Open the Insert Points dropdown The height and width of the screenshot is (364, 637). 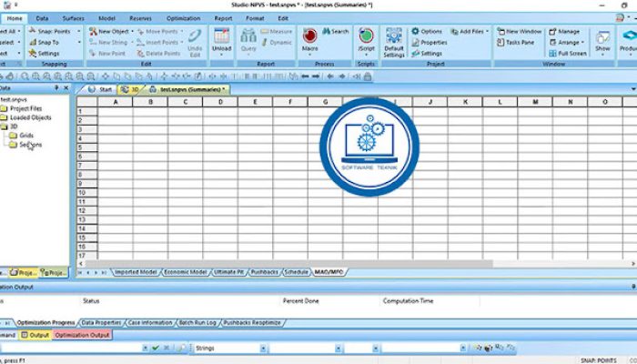click(x=182, y=42)
